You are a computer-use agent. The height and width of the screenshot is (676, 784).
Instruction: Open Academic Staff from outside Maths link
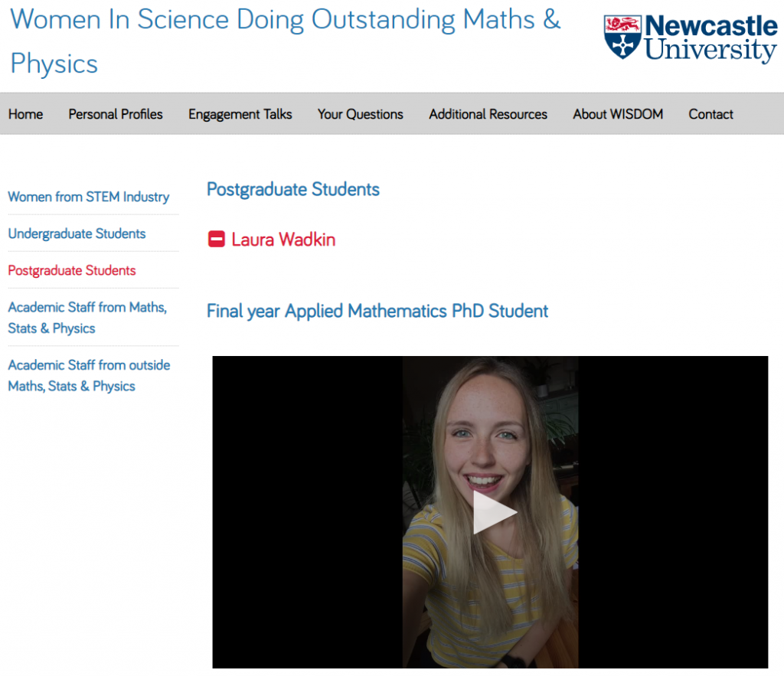point(89,376)
